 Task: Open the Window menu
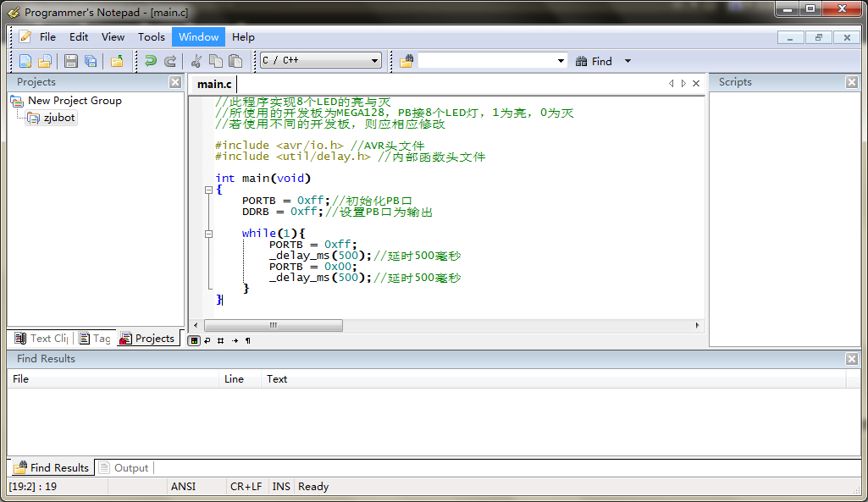click(x=198, y=37)
